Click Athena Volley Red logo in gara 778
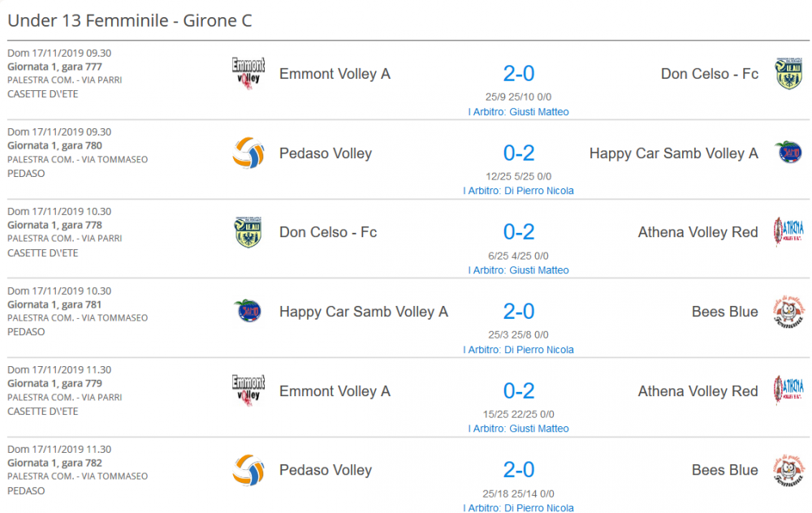Screen dimensions: 812x513 788,231
